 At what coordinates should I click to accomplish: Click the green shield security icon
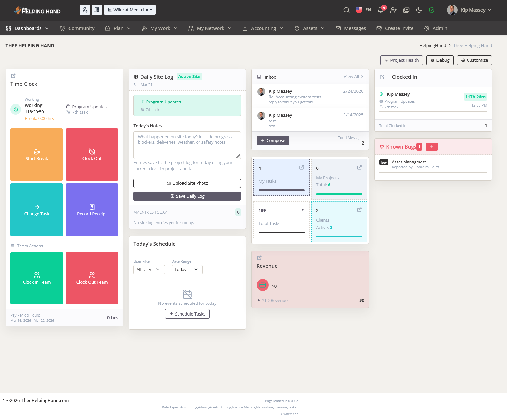click(x=432, y=10)
